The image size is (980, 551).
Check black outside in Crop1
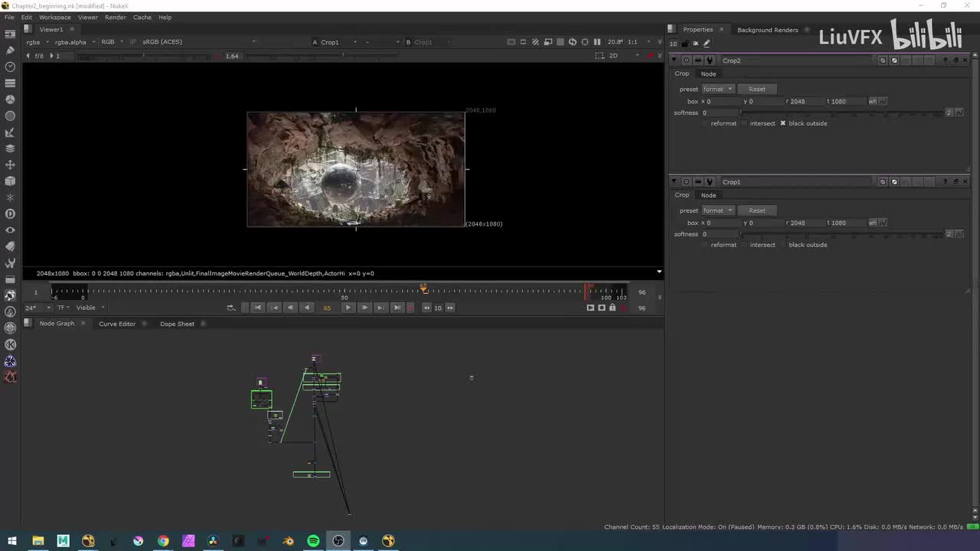[782, 245]
